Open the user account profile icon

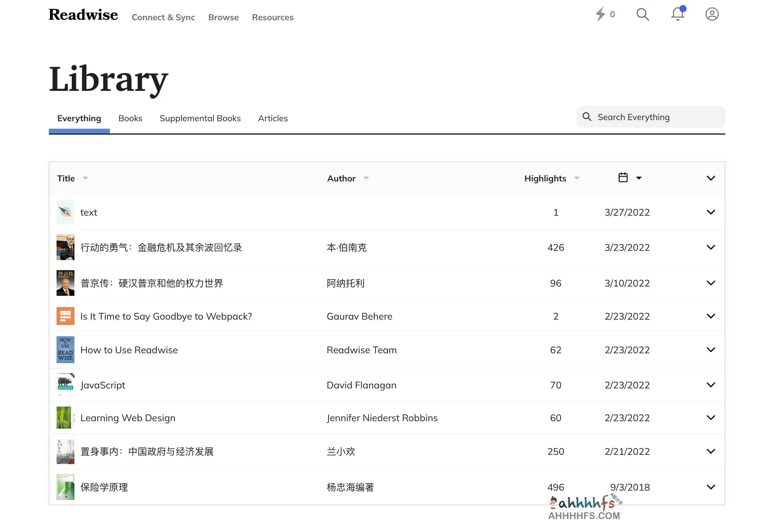pyautogui.click(x=712, y=14)
